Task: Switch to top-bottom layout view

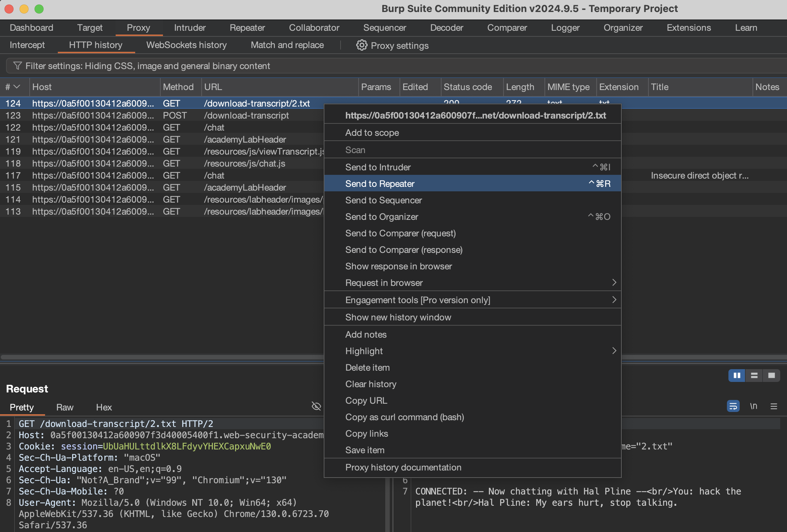Action: 754,376
